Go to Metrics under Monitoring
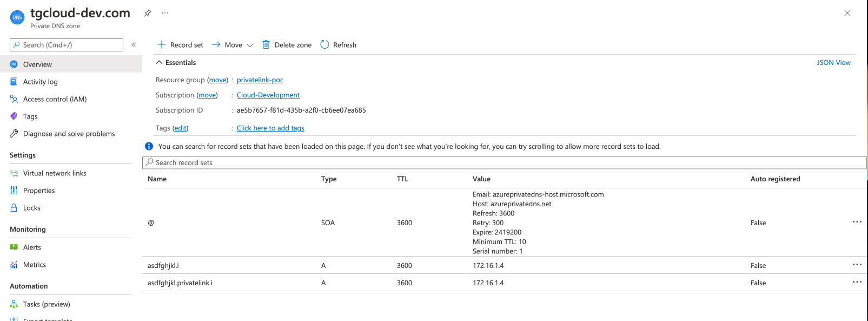The width and height of the screenshot is (868, 321). tap(35, 265)
